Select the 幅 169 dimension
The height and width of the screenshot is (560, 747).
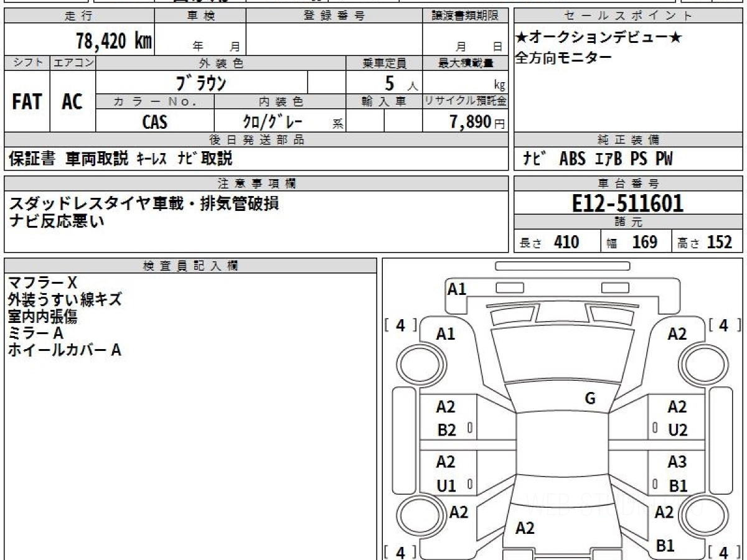click(x=632, y=243)
